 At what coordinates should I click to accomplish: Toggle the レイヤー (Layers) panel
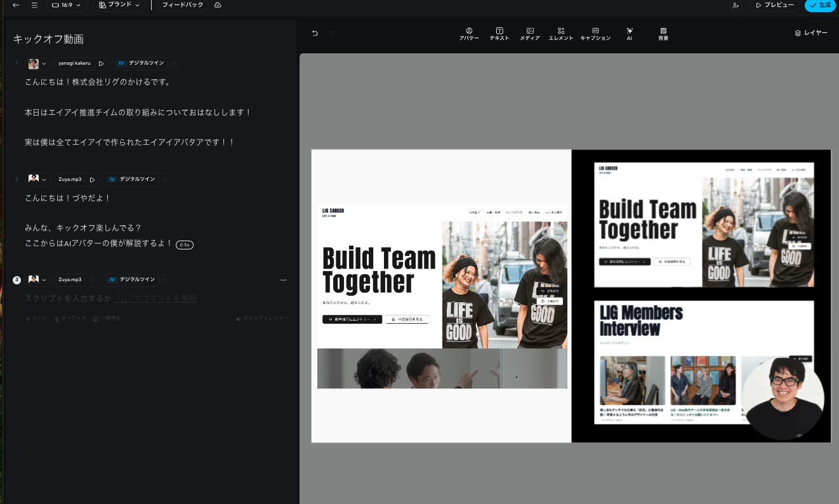tap(811, 33)
